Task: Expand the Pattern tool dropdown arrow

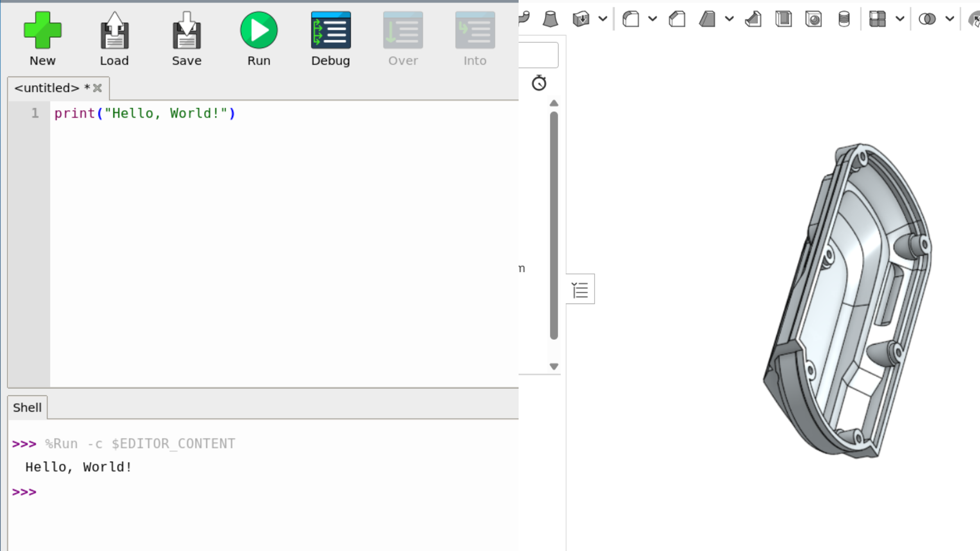Action: 900,19
